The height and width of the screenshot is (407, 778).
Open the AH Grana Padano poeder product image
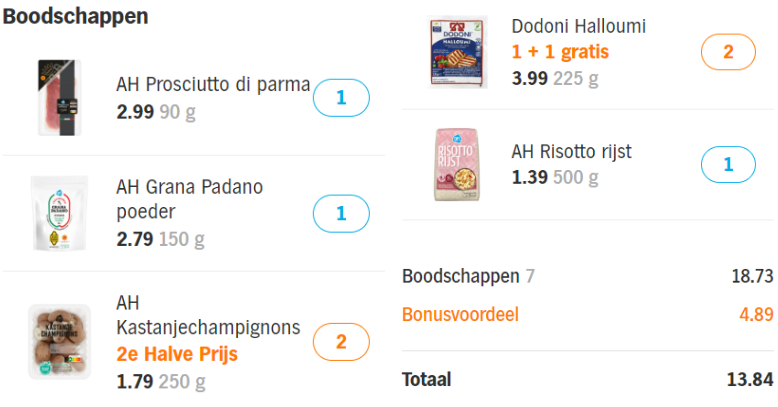pos(60,213)
